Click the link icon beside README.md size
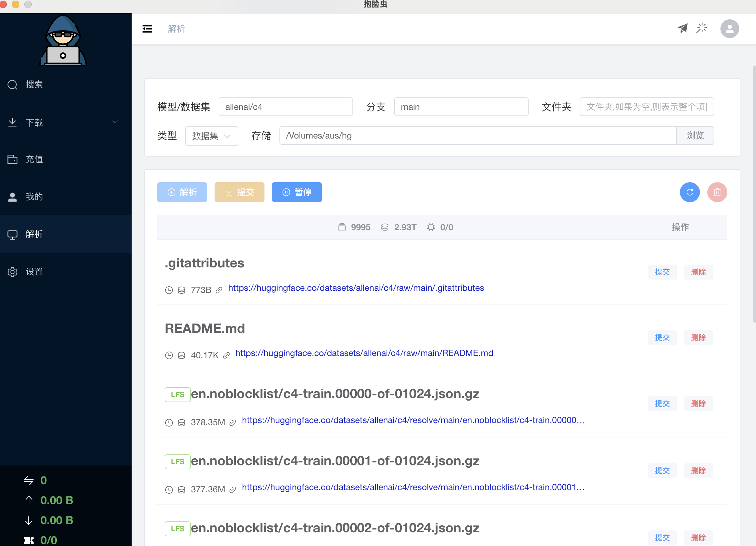The image size is (756, 546). 226,356
